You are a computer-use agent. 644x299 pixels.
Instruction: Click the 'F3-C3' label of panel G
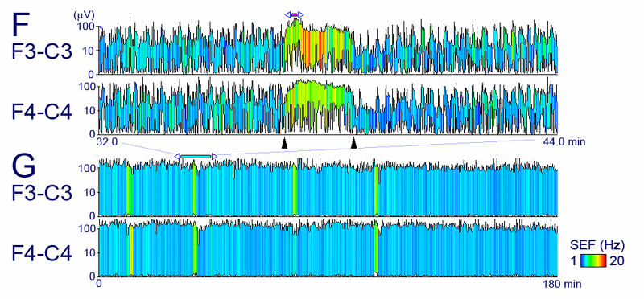tap(42, 194)
